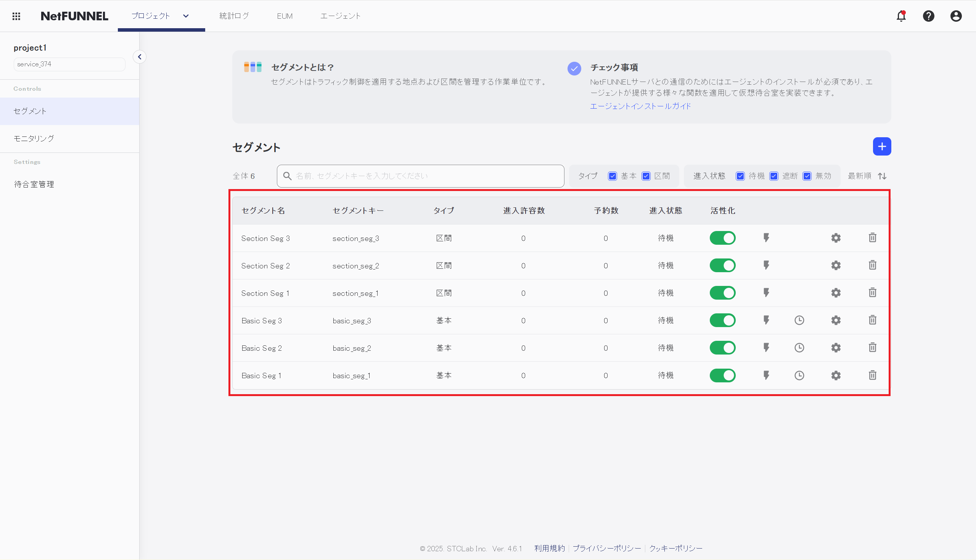Click the apps grid icon
This screenshot has height=560, width=976.
[16, 16]
